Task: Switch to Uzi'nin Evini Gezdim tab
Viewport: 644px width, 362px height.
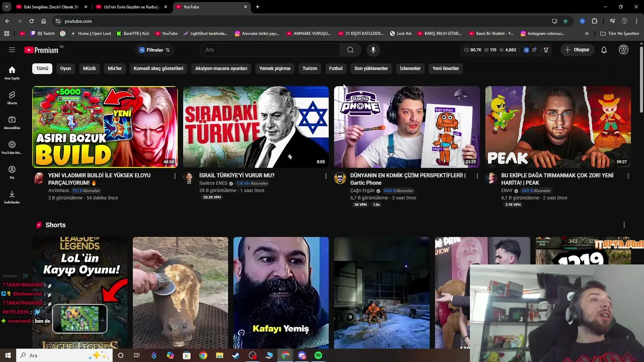Action: (x=131, y=7)
